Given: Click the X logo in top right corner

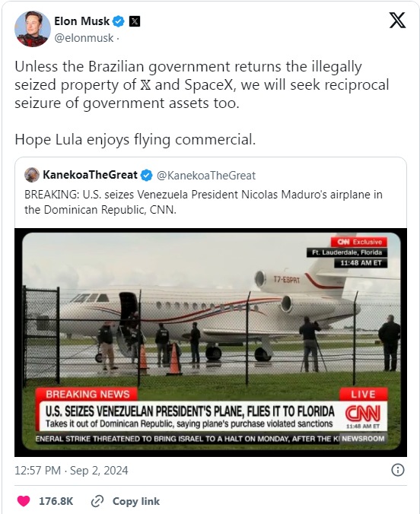Looking at the screenshot, I should coord(397,20).
